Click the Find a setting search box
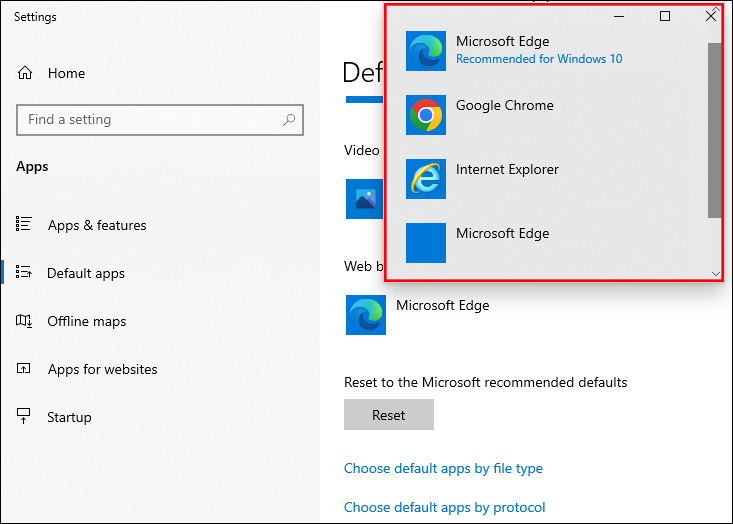 tap(150, 120)
